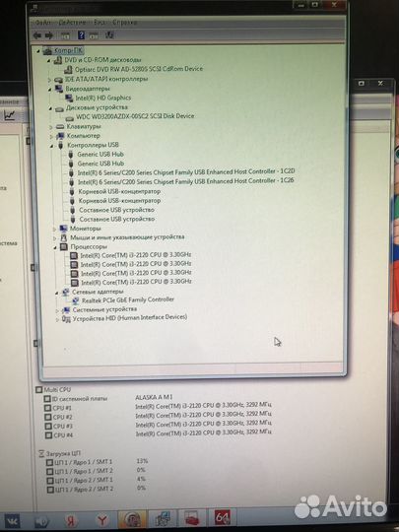The image size is (399, 532).
Task: Expand the Компьютер category
Action: coord(51,136)
